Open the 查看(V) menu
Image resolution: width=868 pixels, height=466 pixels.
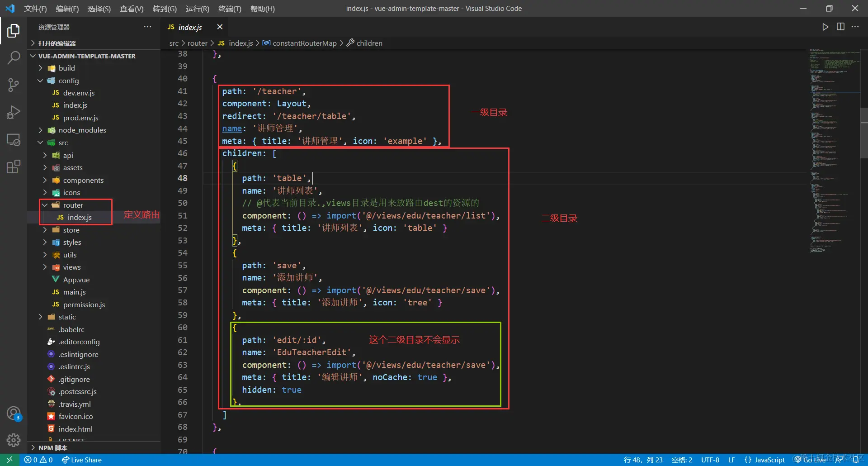132,9
